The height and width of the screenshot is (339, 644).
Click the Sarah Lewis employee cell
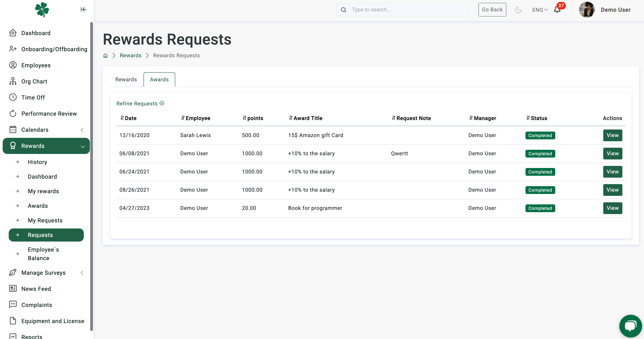tap(195, 135)
